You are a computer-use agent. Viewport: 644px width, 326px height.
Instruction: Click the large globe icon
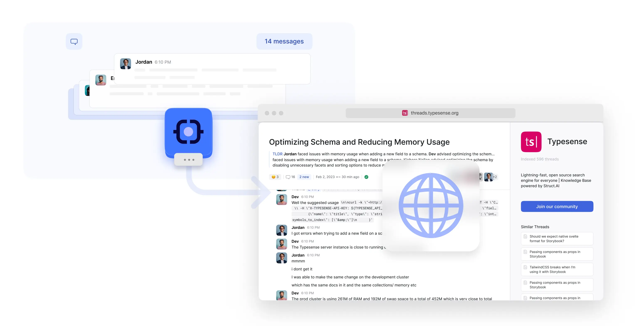(431, 205)
